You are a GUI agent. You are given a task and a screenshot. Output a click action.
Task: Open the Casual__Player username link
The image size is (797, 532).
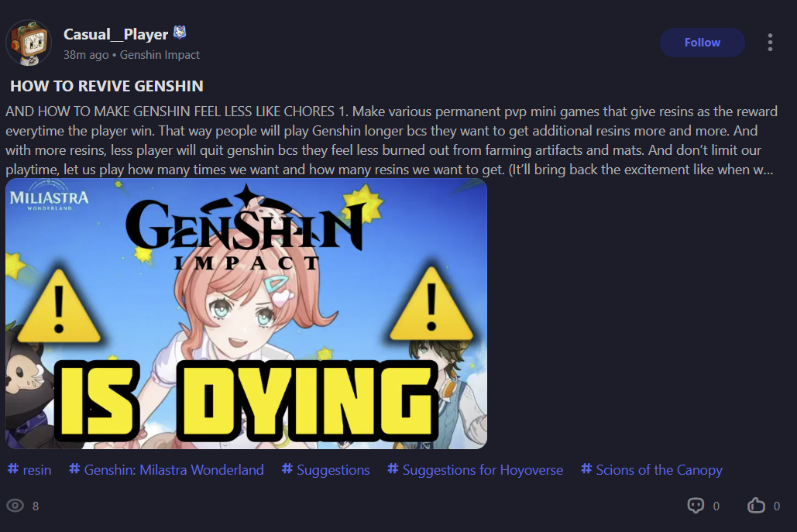(115, 34)
